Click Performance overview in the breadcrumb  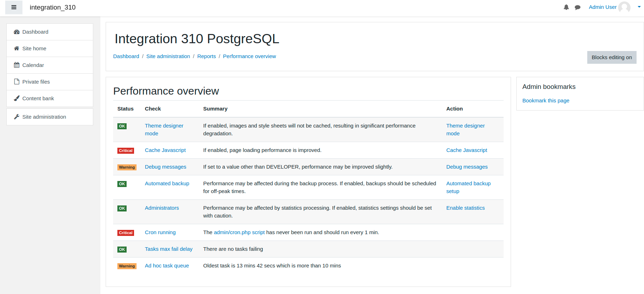click(x=249, y=56)
